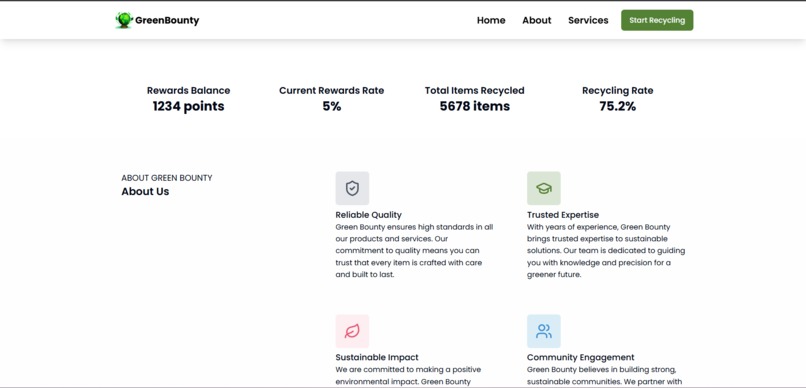
Task: Go to the About navigation link
Action: (537, 21)
